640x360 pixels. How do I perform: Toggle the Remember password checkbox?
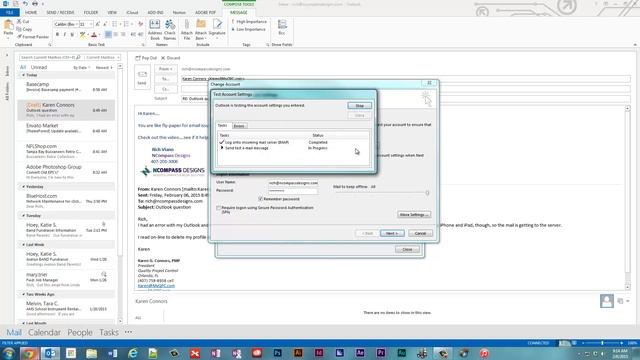tap(260, 199)
